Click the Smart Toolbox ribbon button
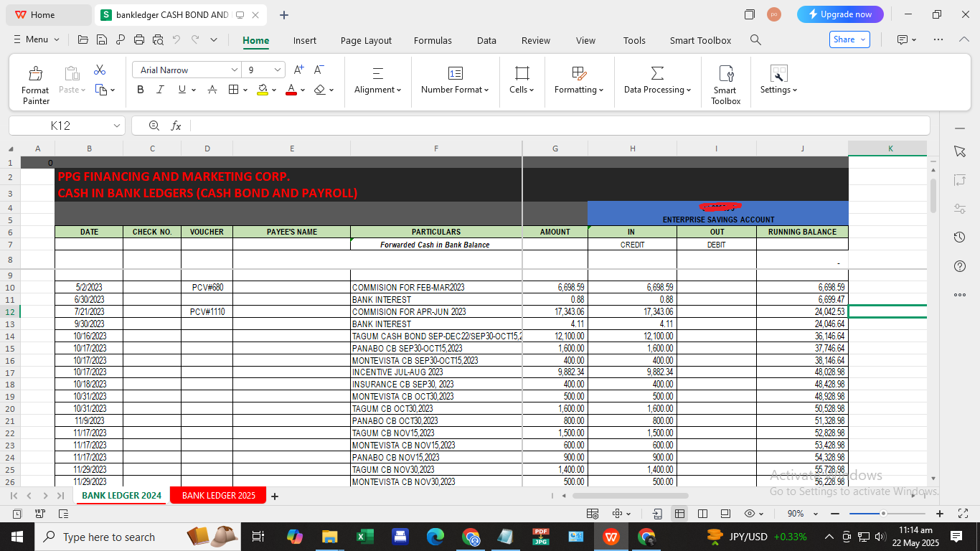The height and width of the screenshot is (551, 980). coord(725,85)
